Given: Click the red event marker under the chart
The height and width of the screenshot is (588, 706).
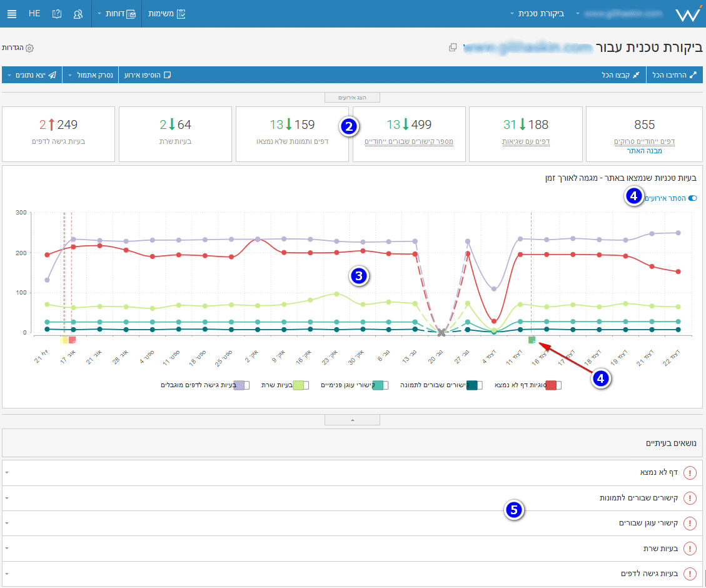Looking at the screenshot, I should pos(72,340).
